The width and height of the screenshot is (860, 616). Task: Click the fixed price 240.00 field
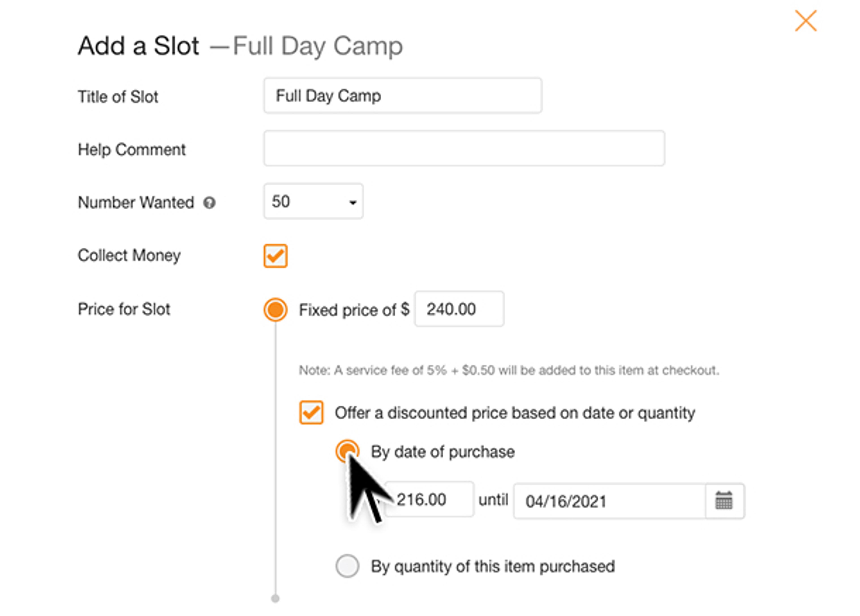point(459,309)
